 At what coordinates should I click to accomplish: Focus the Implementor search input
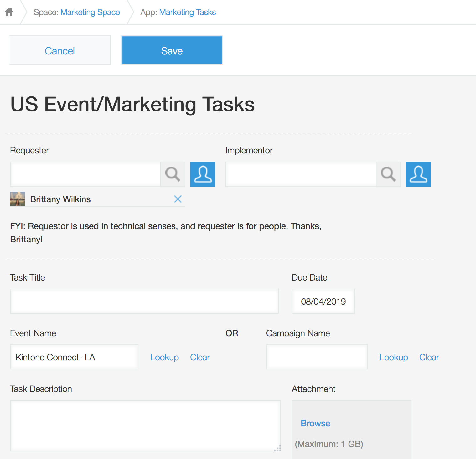301,174
